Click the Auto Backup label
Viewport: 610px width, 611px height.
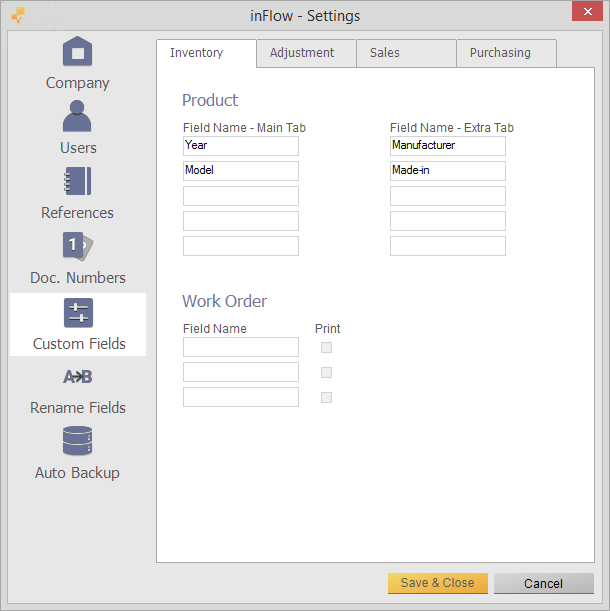click(x=77, y=473)
